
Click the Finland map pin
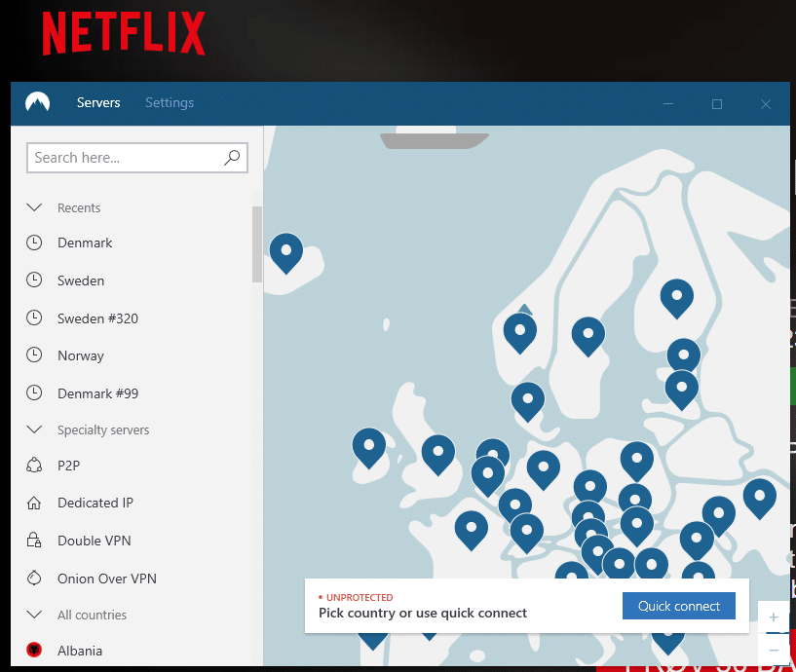click(x=677, y=298)
